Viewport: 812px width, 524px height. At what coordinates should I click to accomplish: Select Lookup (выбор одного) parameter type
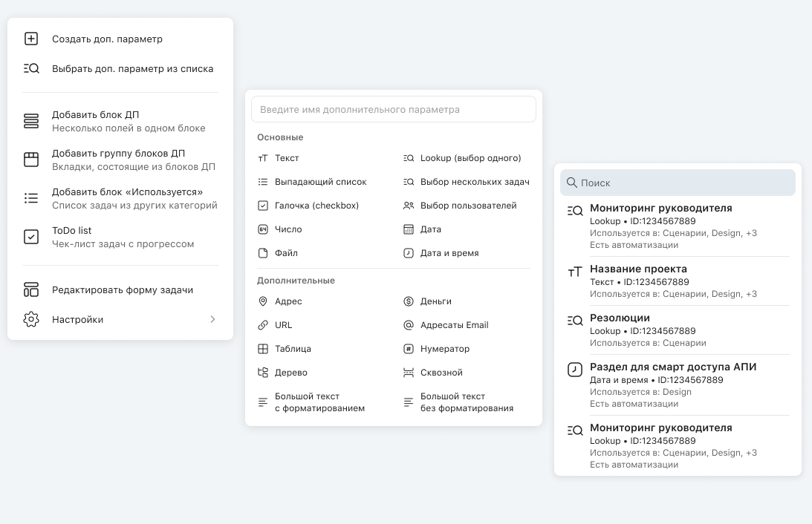coord(470,158)
